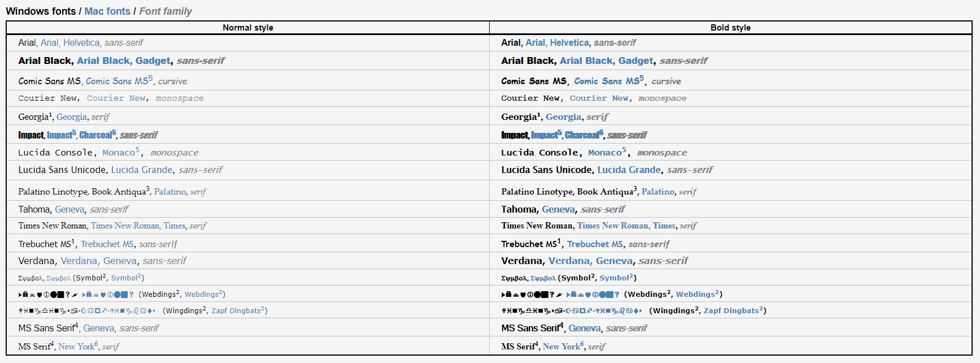Click blue Wingdings glyph sample in Bold style column
This screenshot has height=363, width=980.
click(x=604, y=311)
